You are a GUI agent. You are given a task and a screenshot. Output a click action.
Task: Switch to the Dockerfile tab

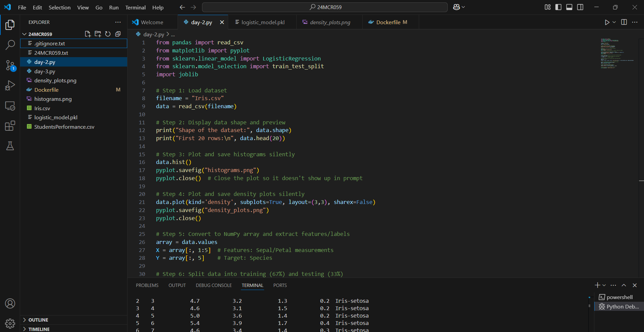[391, 22]
